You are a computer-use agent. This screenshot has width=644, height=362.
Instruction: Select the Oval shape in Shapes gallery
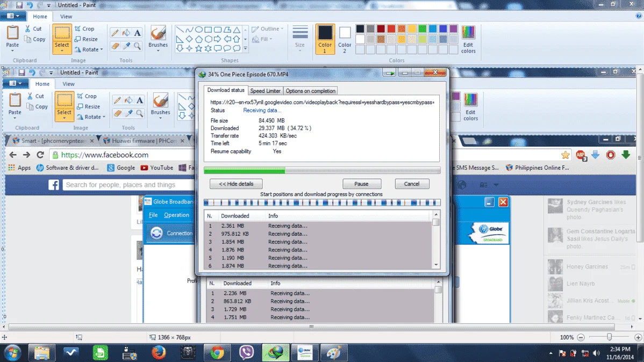tap(199, 30)
